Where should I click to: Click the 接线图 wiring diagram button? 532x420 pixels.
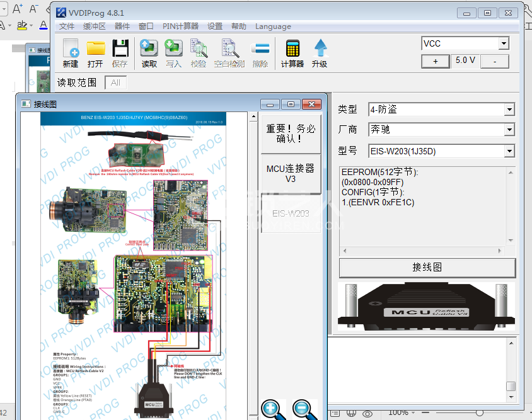point(427,268)
